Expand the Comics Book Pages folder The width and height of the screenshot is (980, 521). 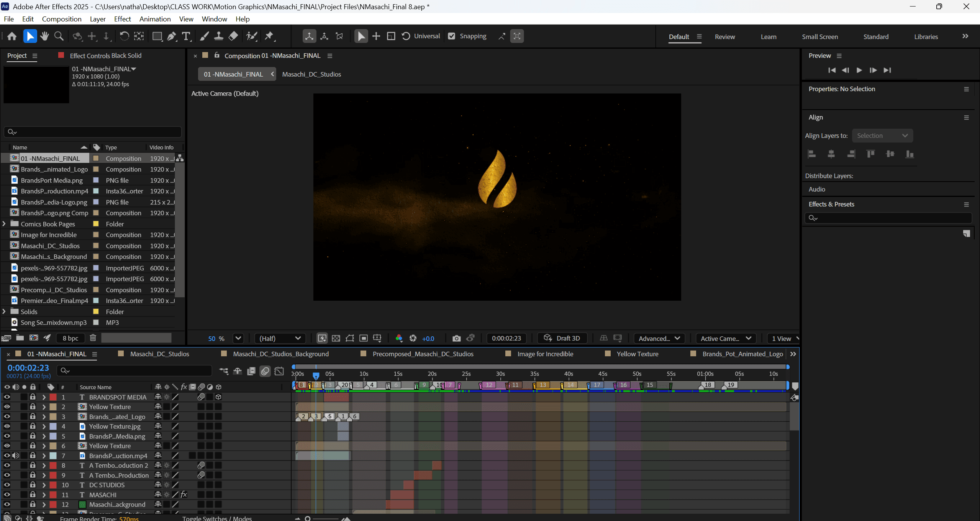4,224
